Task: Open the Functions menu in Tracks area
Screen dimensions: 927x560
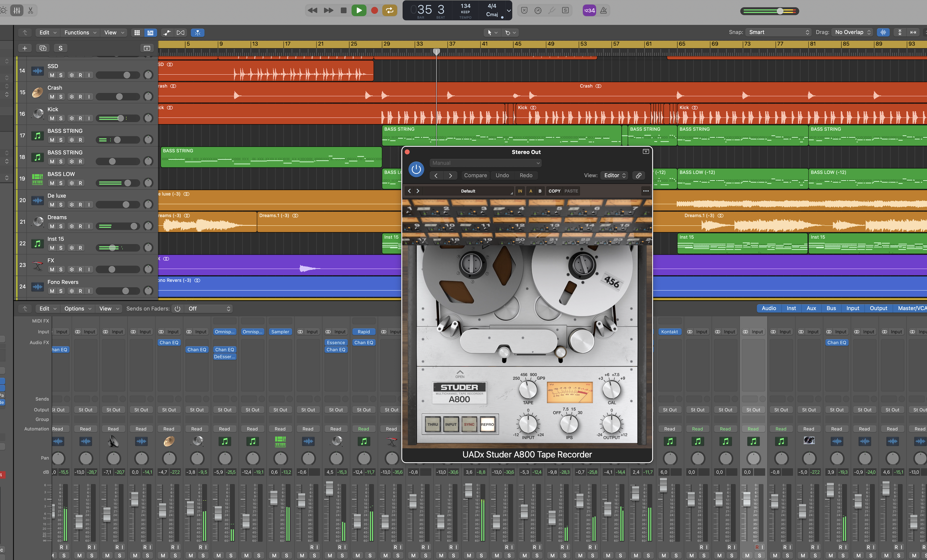Action: [x=80, y=33]
